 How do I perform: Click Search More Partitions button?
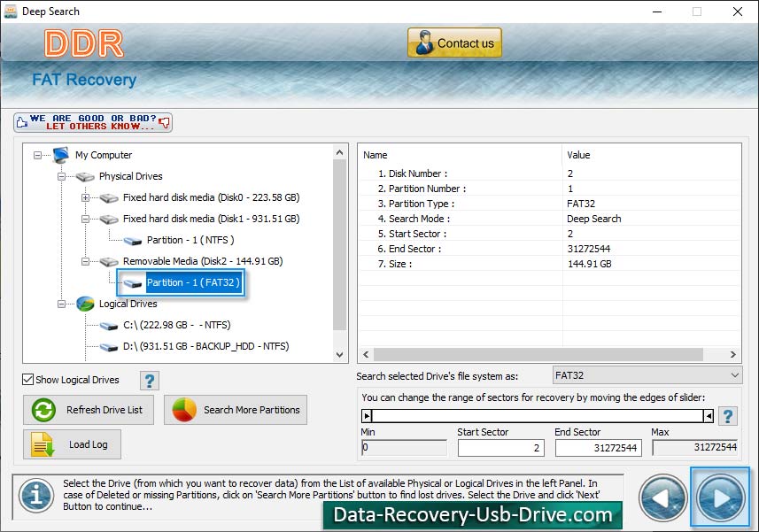point(236,410)
